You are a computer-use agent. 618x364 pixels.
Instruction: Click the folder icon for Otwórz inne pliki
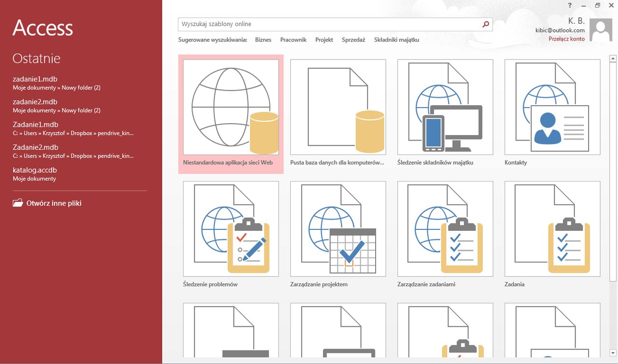18,203
